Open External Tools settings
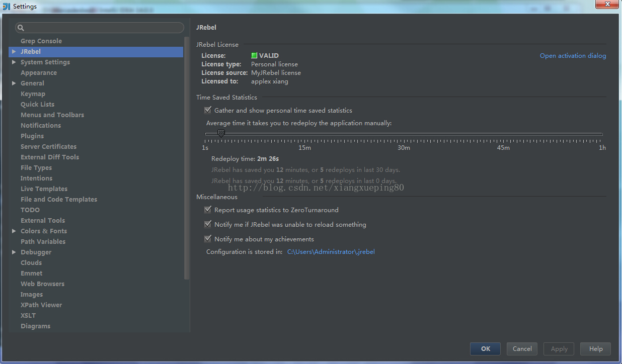Viewport: 622px width, 364px height. click(43, 221)
